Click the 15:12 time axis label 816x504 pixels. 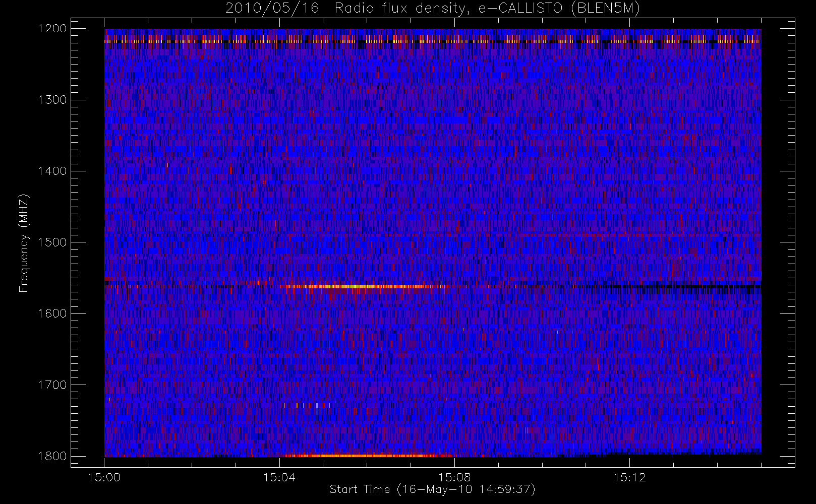click(629, 477)
